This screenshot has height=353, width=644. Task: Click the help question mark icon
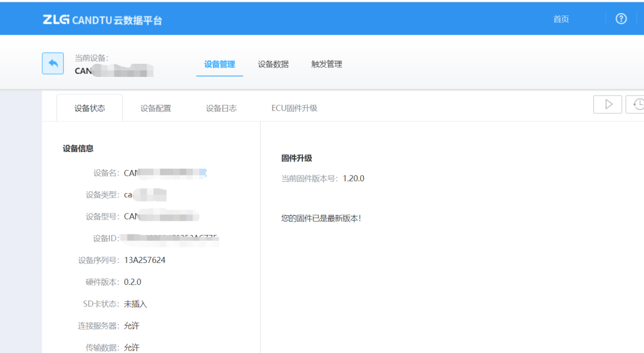pyautogui.click(x=621, y=18)
